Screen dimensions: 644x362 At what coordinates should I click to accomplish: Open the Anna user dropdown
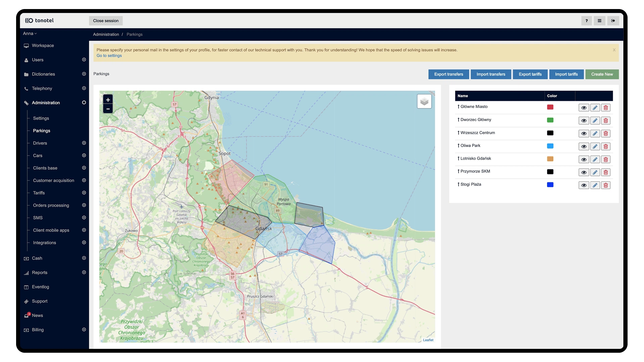(x=30, y=34)
